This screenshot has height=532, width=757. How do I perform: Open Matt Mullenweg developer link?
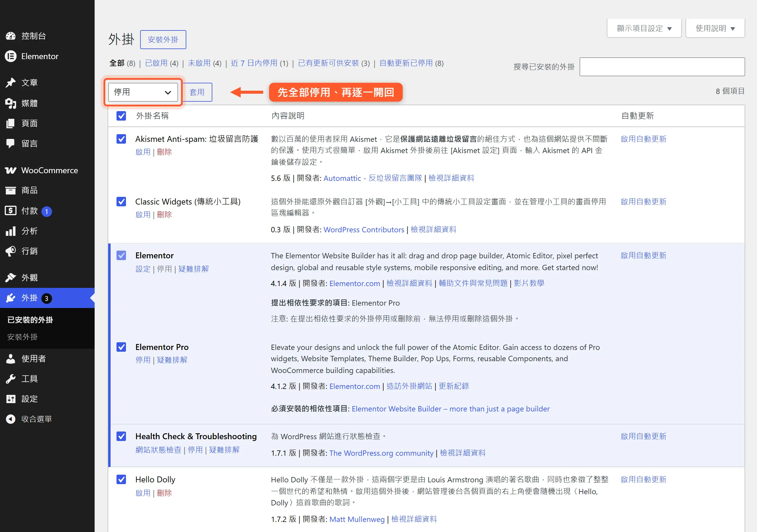357,519
